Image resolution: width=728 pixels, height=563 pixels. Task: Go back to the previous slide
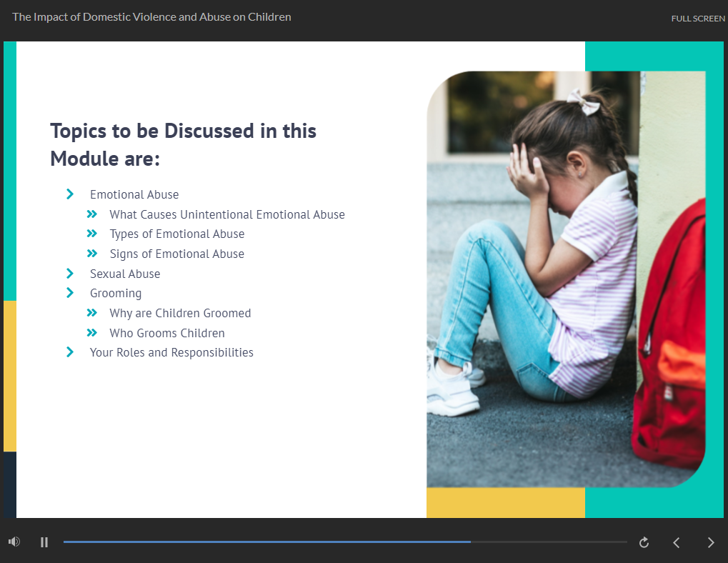pyautogui.click(x=676, y=542)
